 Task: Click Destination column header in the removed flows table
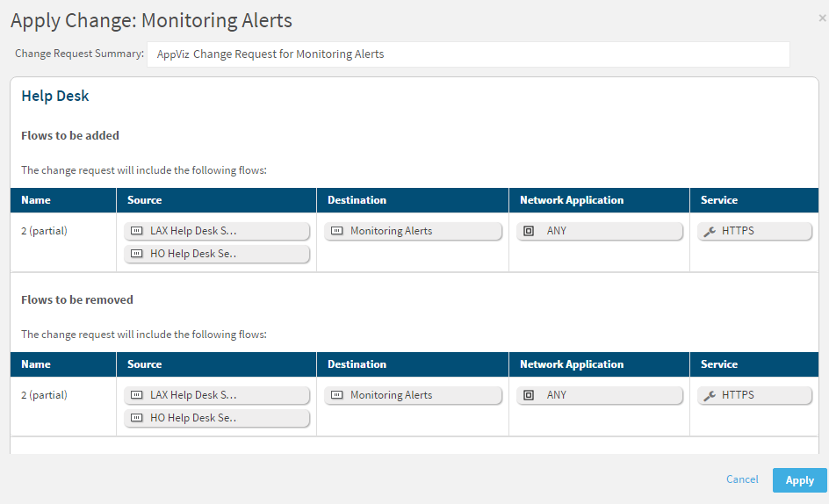click(x=357, y=364)
